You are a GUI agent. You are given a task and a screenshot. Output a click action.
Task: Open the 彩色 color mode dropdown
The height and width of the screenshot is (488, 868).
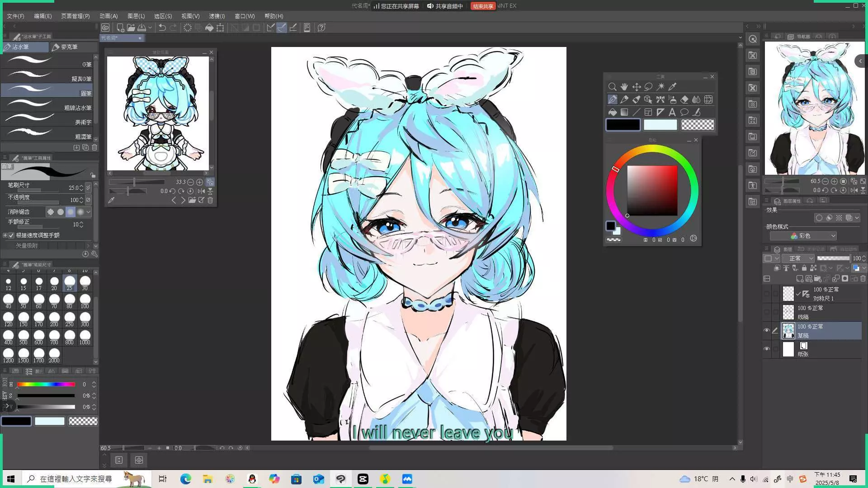click(x=803, y=236)
